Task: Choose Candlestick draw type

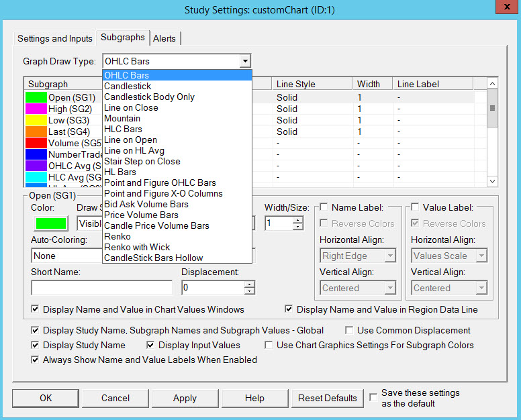Action: [177, 87]
